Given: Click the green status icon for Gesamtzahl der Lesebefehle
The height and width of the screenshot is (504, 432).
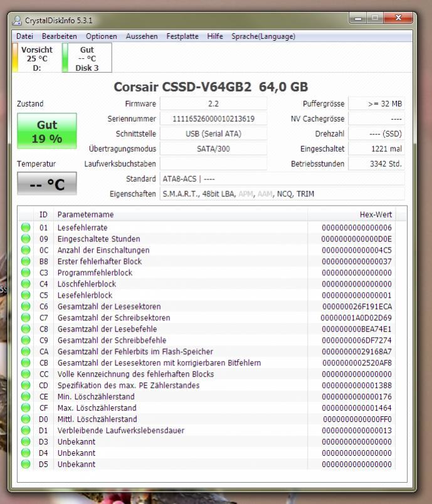Looking at the screenshot, I should [26, 329].
